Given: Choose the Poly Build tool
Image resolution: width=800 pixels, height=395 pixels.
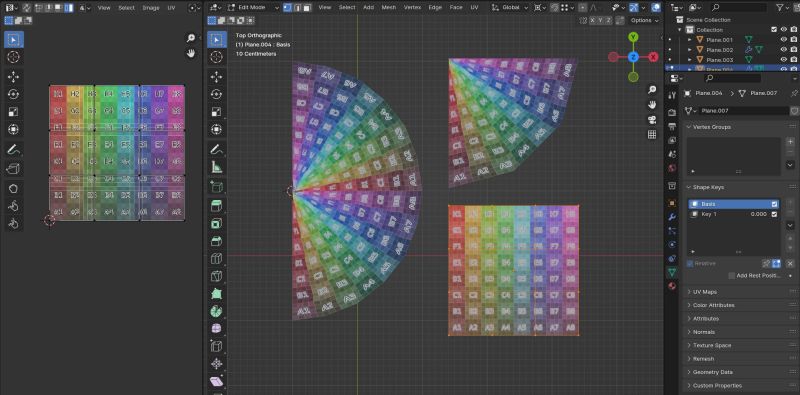Looking at the screenshot, I should pyautogui.click(x=217, y=294).
